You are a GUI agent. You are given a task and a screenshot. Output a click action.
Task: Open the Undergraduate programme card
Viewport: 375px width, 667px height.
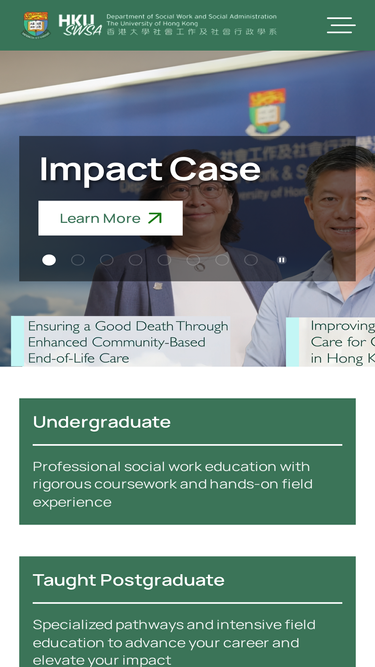188,462
